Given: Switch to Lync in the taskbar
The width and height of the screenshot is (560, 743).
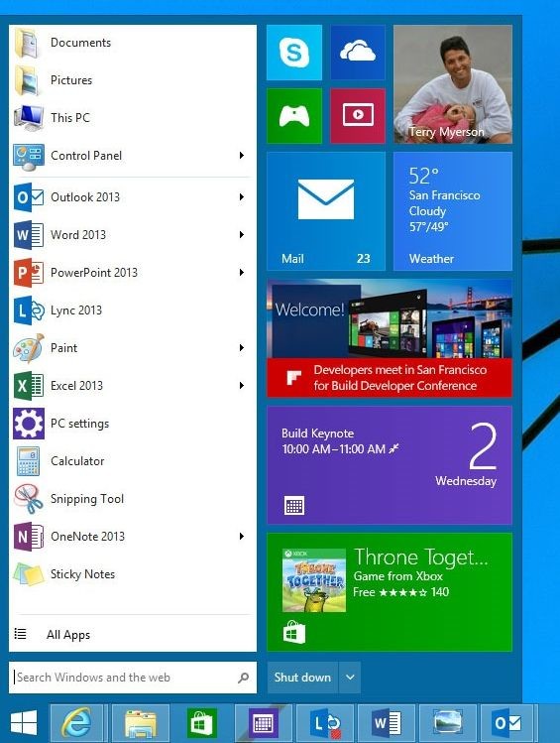Looking at the screenshot, I should [325, 723].
